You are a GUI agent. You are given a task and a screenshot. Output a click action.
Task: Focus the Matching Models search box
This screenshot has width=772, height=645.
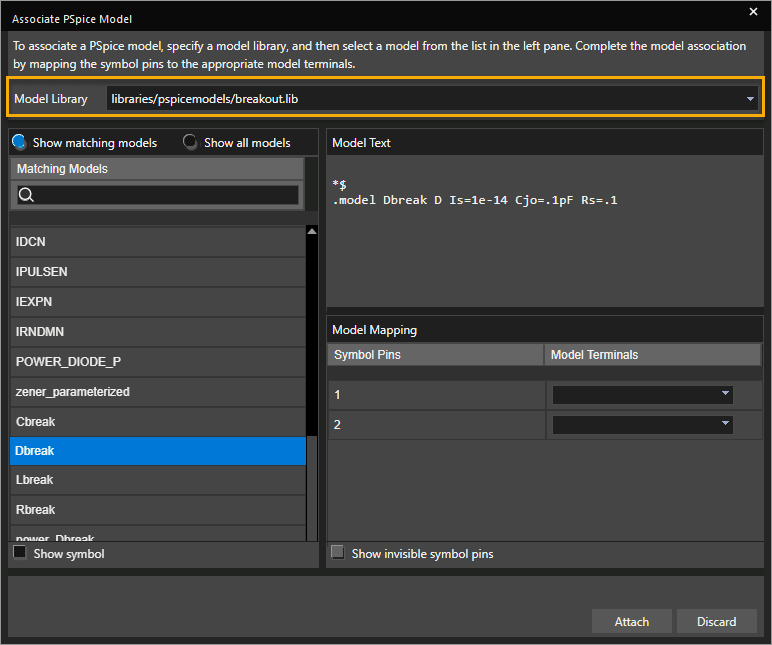[x=158, y=195]
